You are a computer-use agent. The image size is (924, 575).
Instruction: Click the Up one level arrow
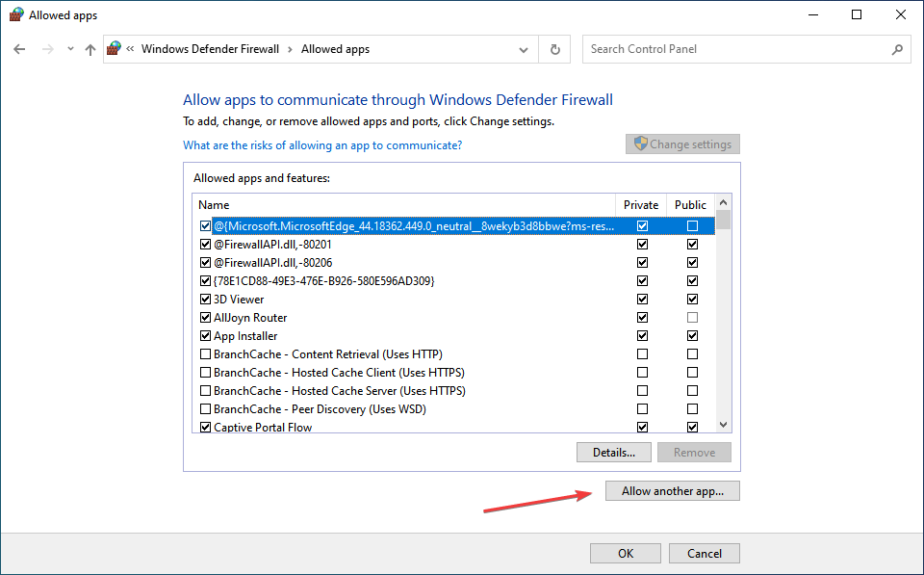pyautogui.click(x=90, y=49)
